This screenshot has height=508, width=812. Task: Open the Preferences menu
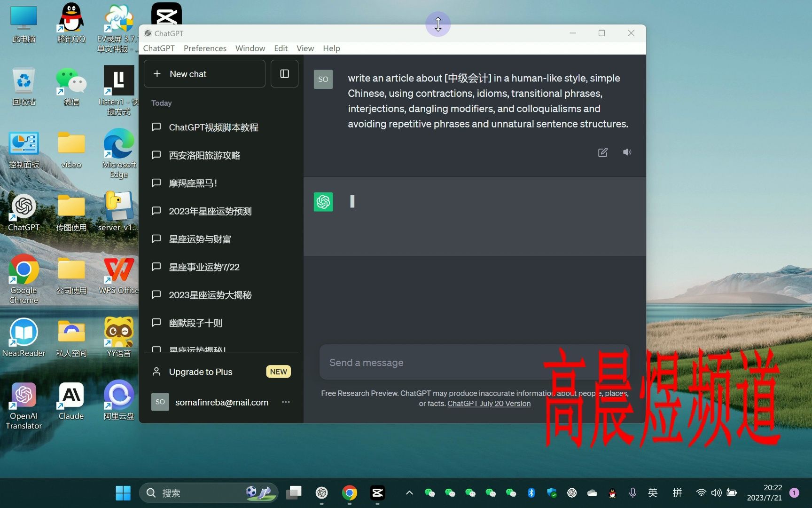tap(205, 48)
